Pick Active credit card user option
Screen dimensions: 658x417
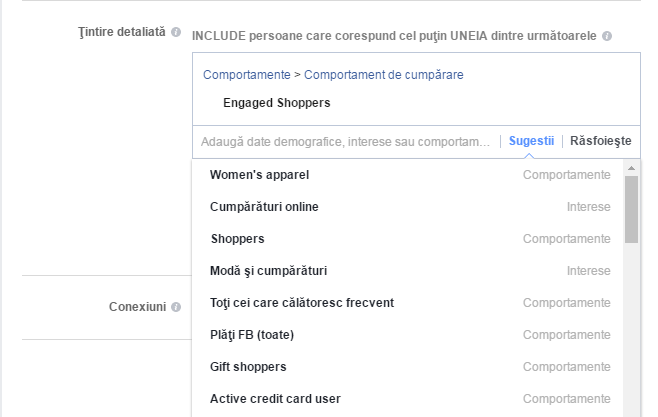coord(275,399)
